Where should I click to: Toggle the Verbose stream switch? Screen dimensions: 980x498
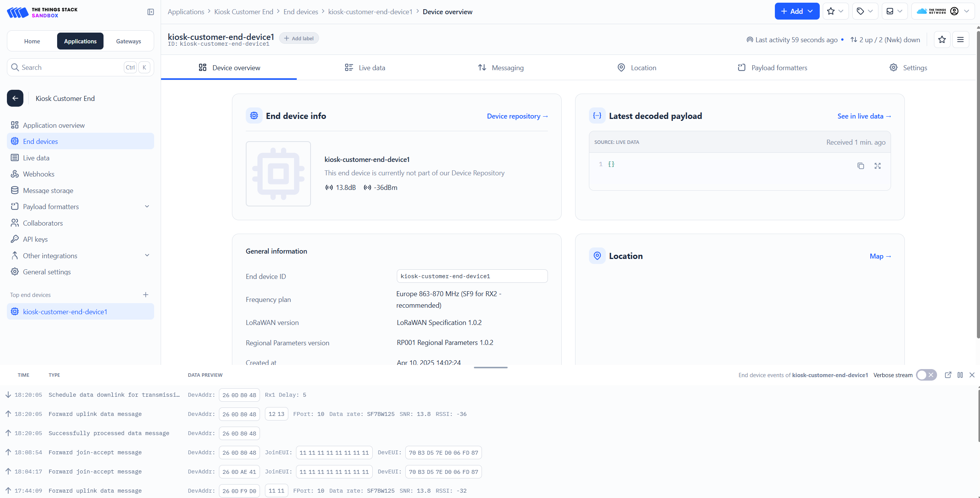click(926, 375)
